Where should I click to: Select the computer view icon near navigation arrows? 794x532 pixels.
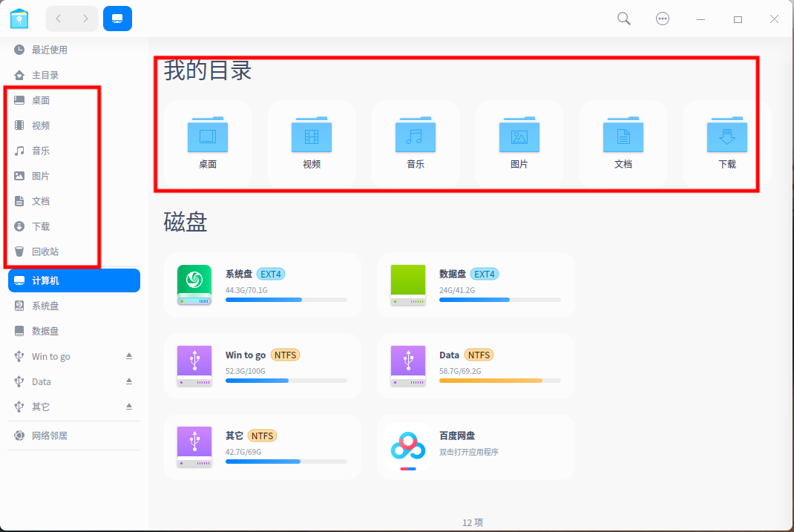pos(117,18)
